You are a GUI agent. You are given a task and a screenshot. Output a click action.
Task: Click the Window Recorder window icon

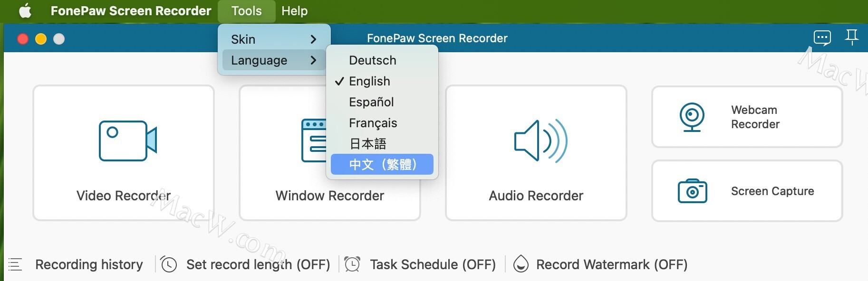click(x=314, y=140)
